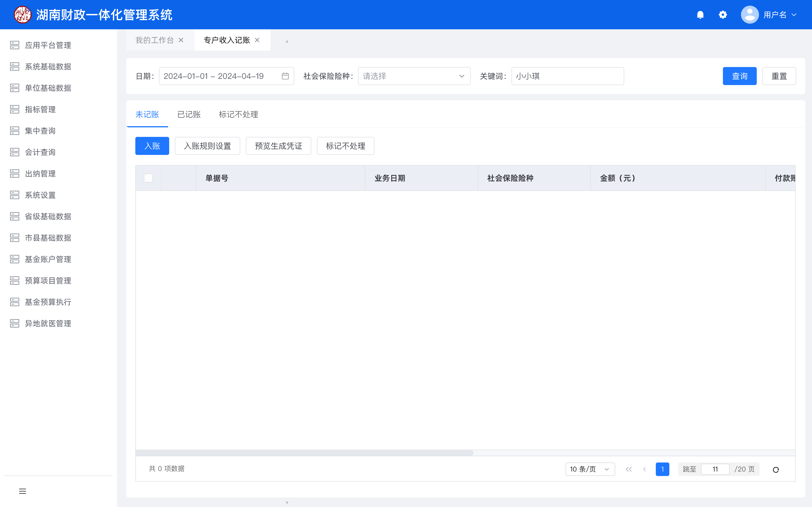Toggle the select-all header checkbox
This screenshot has width=812, height=507.
pos(148,178)
